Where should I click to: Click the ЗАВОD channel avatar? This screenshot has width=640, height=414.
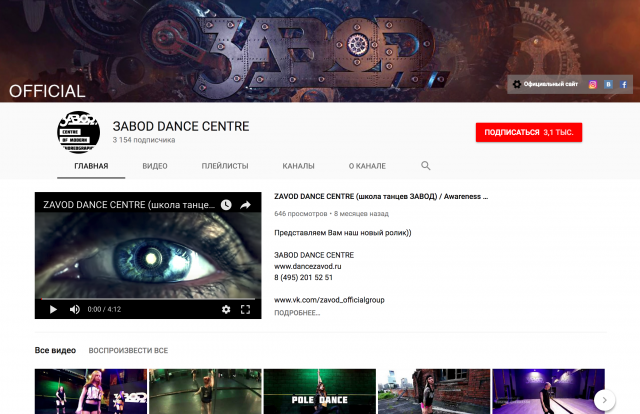[x=78, y=132]
